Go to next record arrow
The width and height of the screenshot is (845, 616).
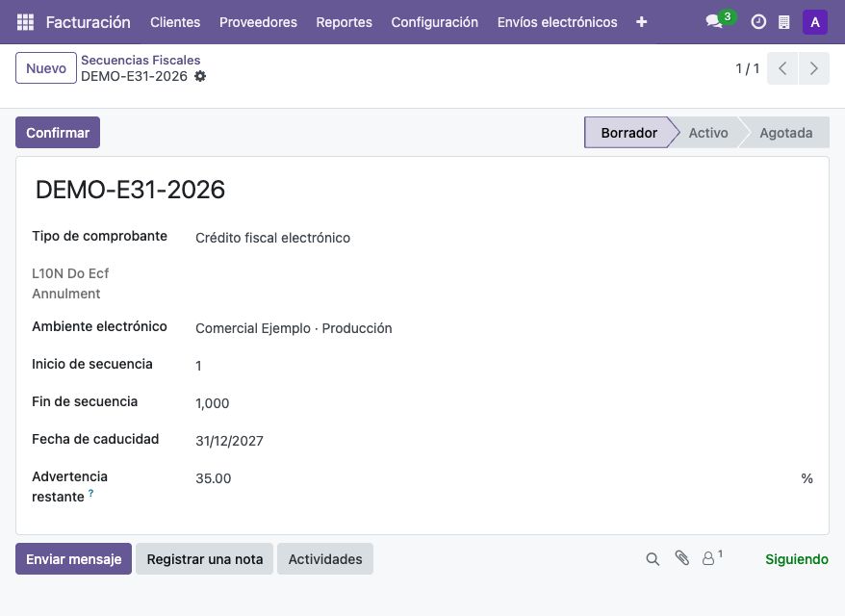click(814, 68)
